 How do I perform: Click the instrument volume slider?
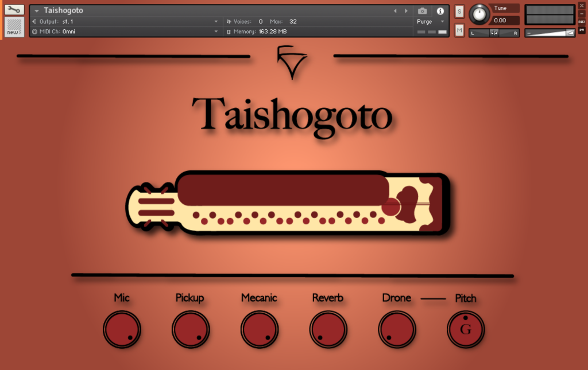[x=550, y=33]
